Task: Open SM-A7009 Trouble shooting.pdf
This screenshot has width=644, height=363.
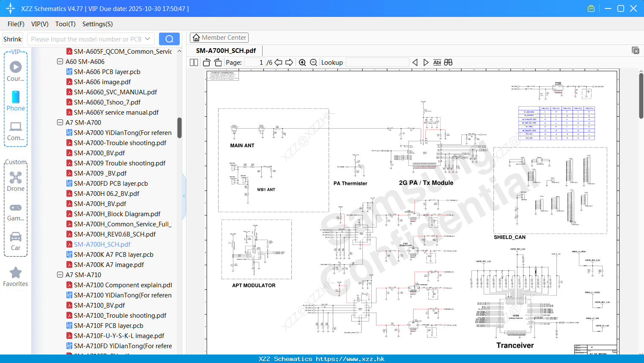Action: [x=120, y=163]
